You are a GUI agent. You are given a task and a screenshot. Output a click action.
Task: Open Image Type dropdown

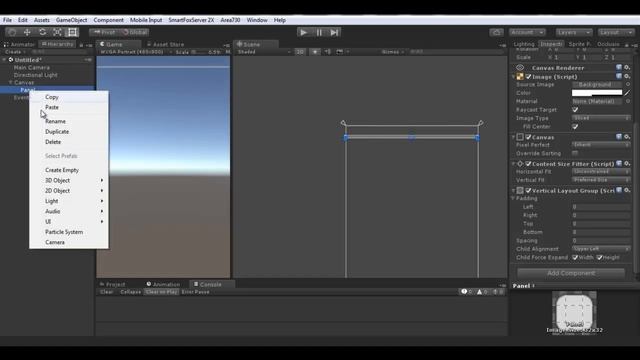coord(601,118)
